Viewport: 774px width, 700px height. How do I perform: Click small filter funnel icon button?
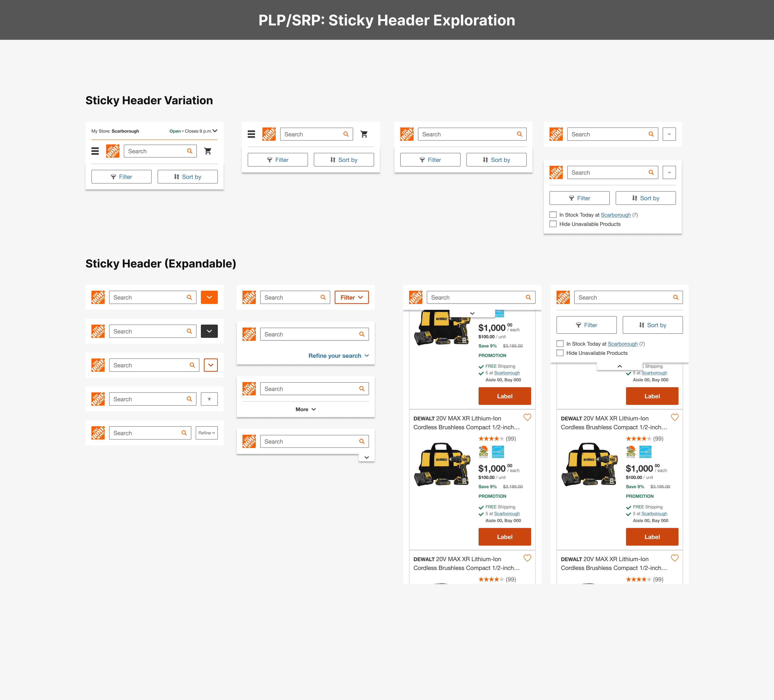coord(209,399)
